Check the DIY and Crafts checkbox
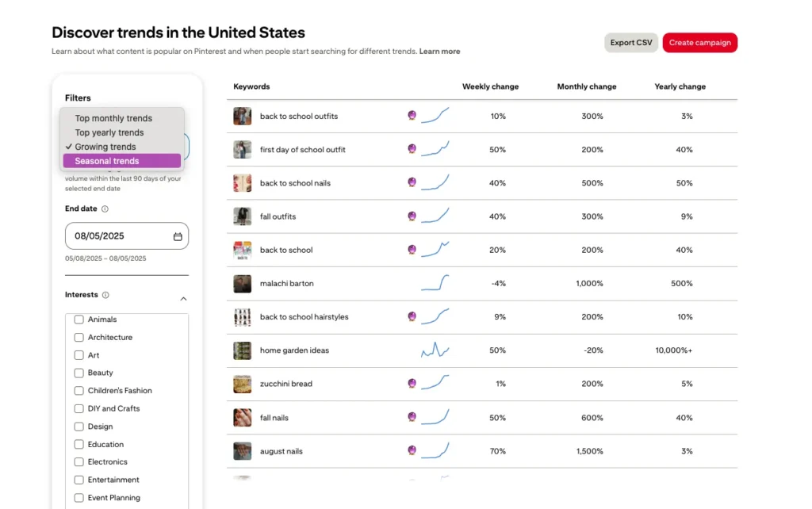The width and height of the screenshot is (812, 509). click(x=79, y=408)
